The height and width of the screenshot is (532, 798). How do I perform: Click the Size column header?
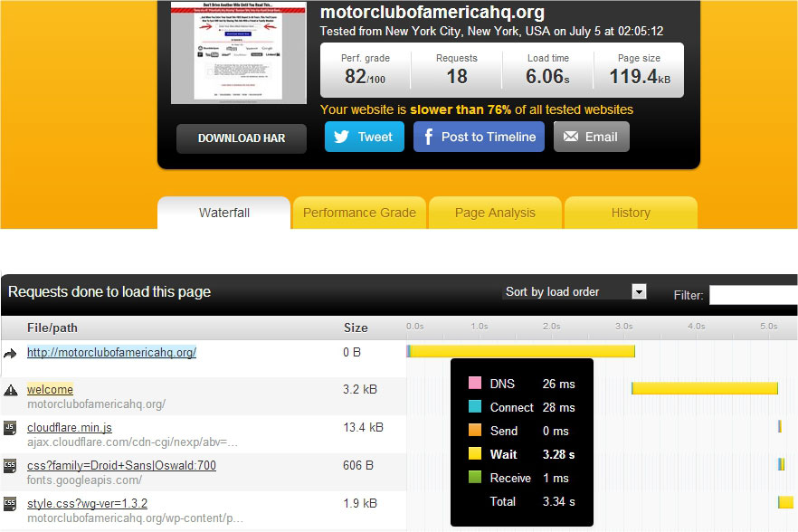click(356, 328)
